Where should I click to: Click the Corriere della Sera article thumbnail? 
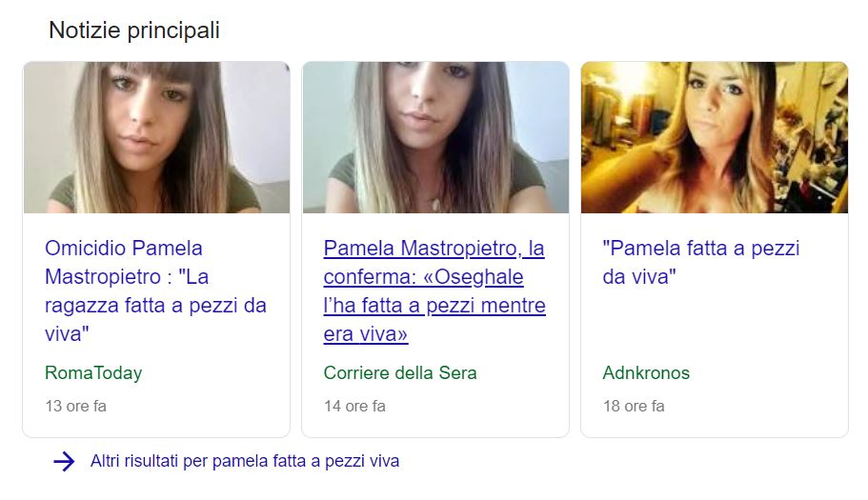(435, 137)
